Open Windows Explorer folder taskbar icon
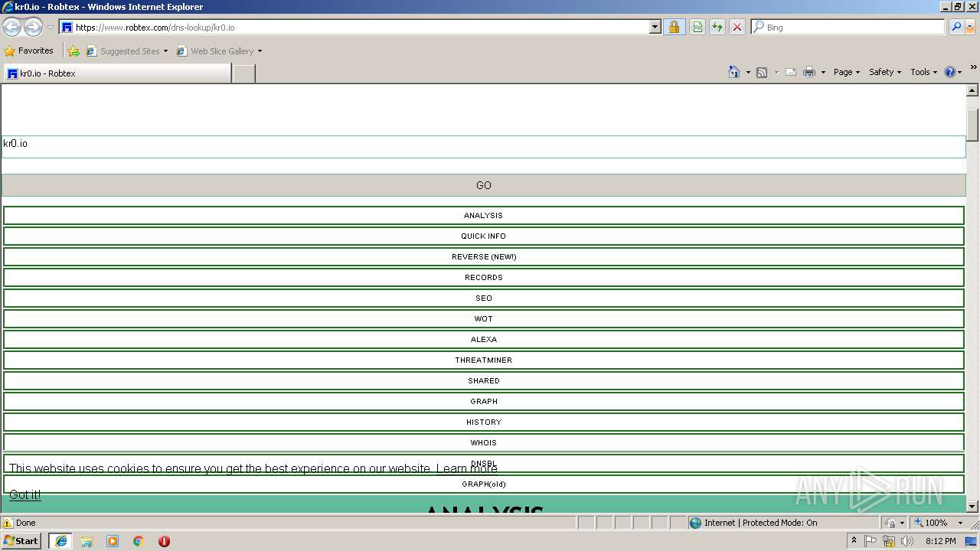980x551 pixels. [87, 541]
